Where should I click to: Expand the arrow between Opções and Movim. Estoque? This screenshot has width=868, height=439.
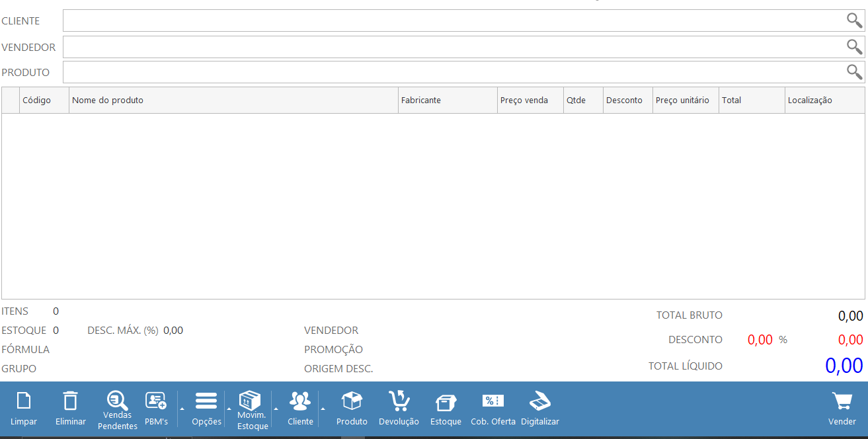(229, 409)
